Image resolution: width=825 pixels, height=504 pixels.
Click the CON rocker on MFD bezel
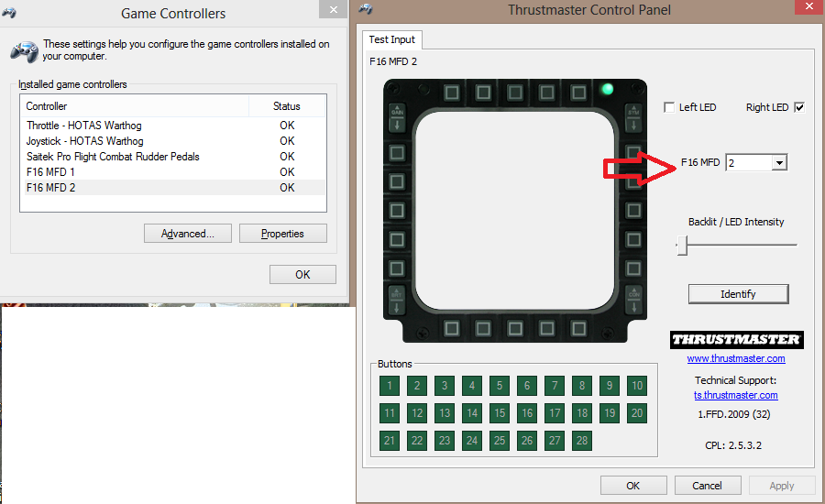[634, 301]
